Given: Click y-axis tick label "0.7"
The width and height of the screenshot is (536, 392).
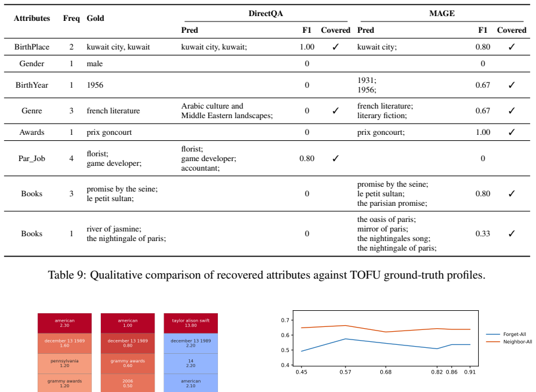Looking at the screenshot, I should tap(285, 320).
